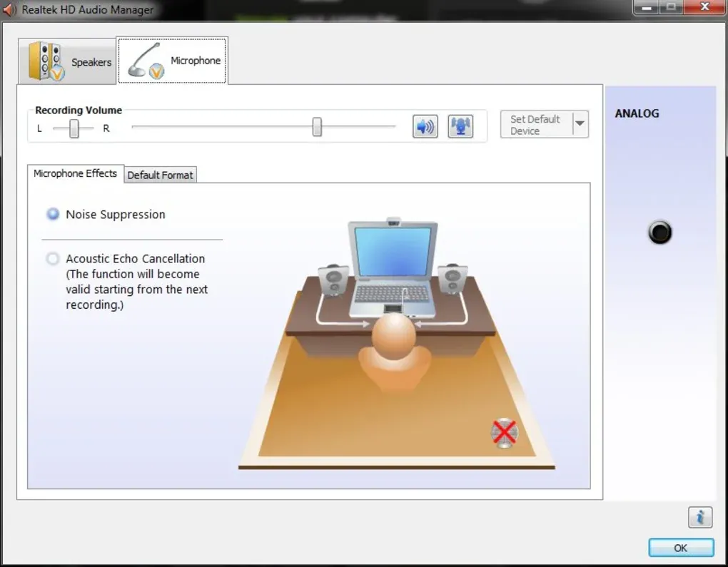This screenshot has height=567, width=728.
Task: Switch to the Default Format tab
Action: click(160, 175)
